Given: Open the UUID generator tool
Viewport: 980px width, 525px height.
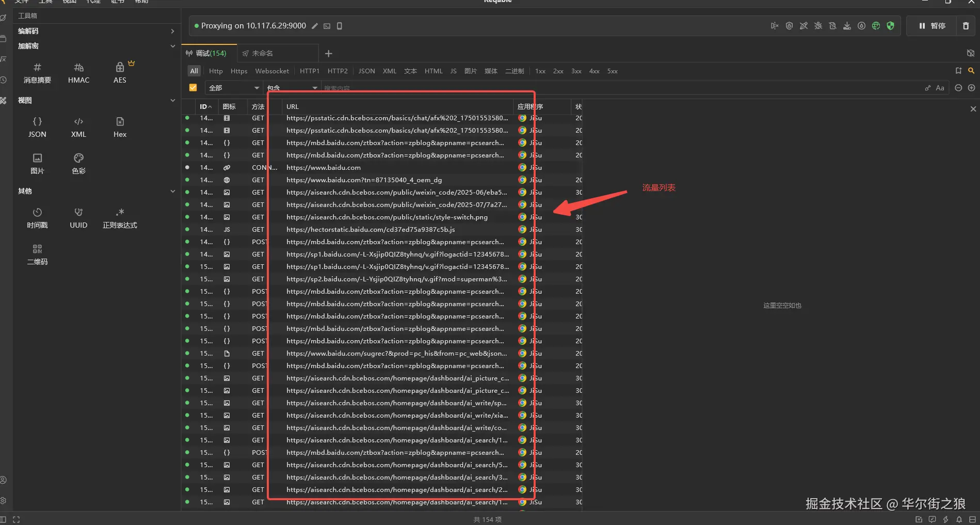Looking at the screenshot, I should [x=78, y=218].
